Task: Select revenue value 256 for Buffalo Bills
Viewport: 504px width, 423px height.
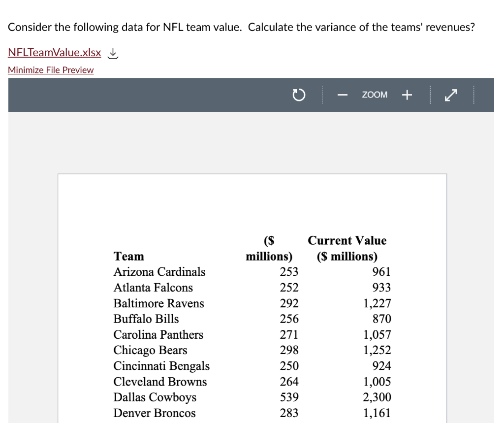Action: pos(289,319)
